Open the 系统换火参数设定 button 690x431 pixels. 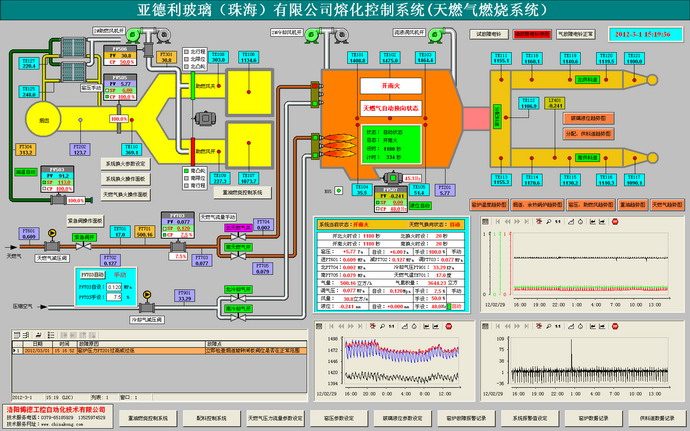(125, 164)
